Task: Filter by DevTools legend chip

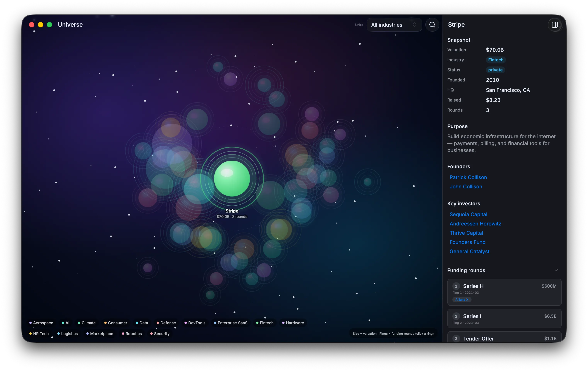Action: click(195, 323)
